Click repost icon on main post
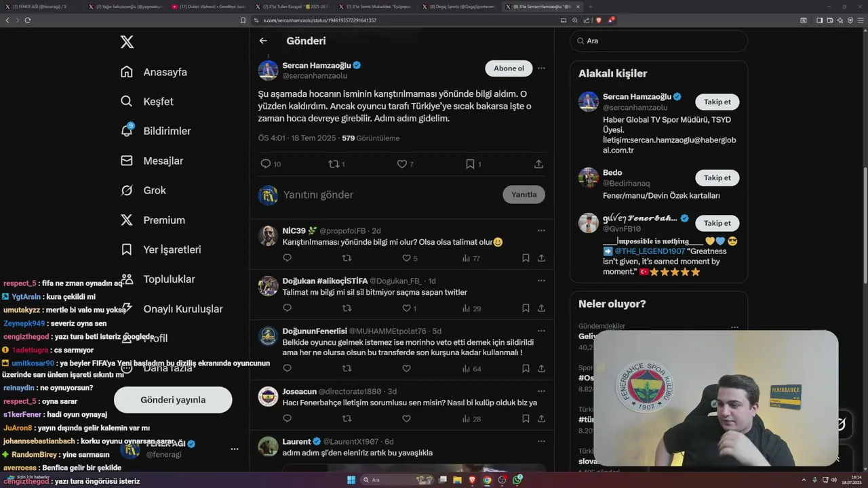The image size is (868, 488). 333,164
